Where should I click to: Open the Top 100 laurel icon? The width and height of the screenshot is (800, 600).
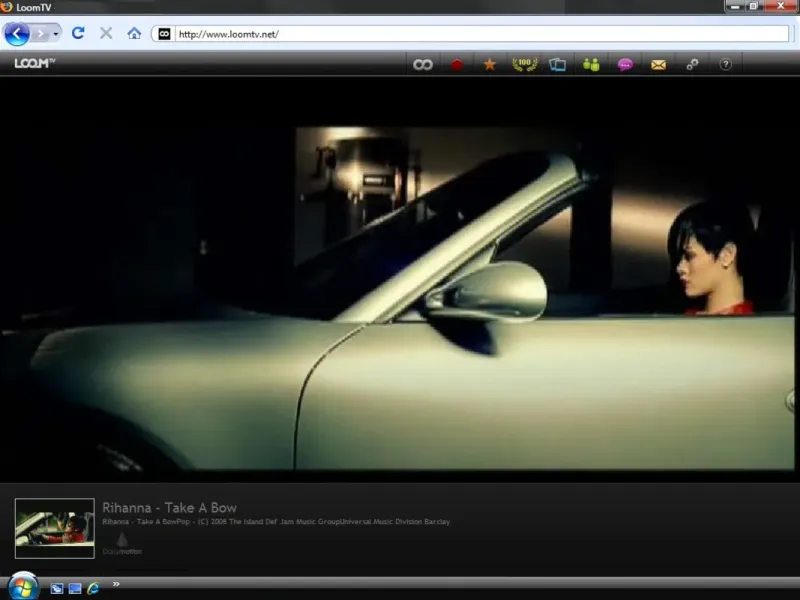click(x=524, y=64)
